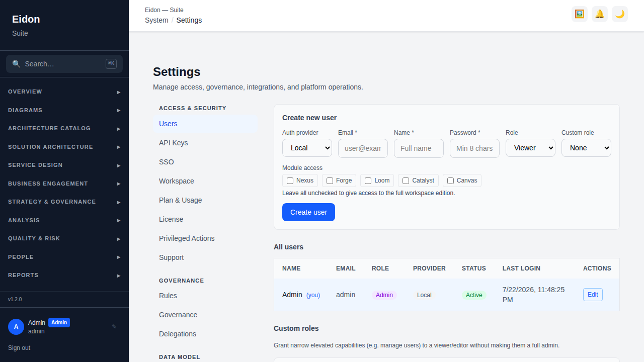Expand the Business Engagement section

point(64,184)
